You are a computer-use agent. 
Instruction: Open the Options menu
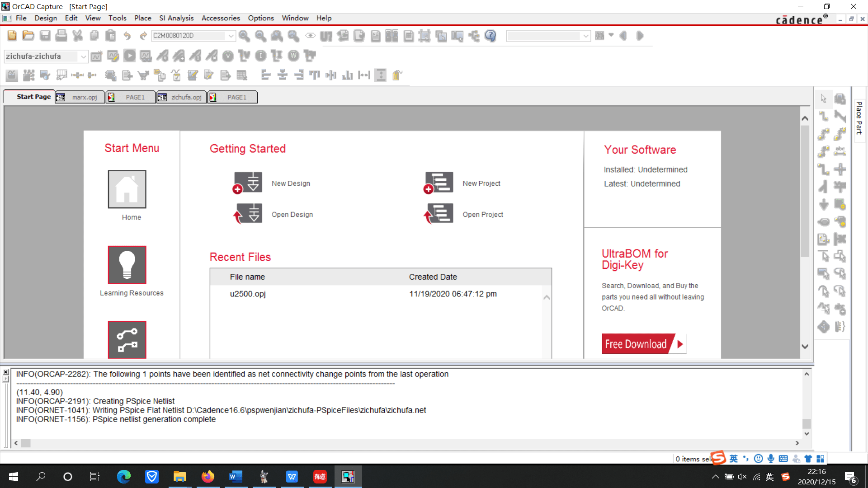pyautogui.click(x=261, y=18)
